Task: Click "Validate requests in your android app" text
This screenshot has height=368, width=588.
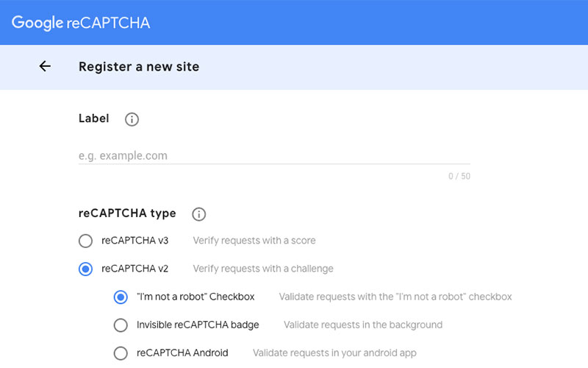Action: click(x=334, y=353)
